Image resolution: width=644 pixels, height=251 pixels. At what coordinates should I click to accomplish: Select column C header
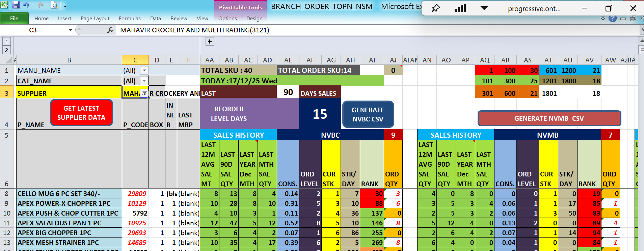(x=135, y=60)
